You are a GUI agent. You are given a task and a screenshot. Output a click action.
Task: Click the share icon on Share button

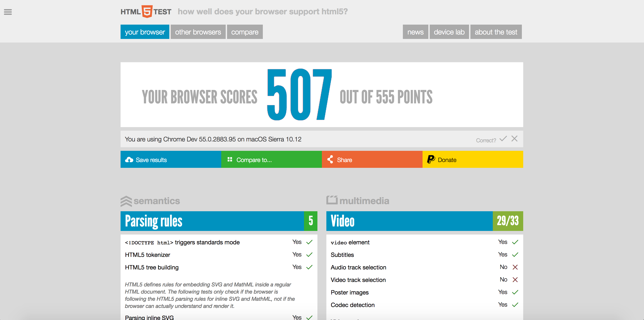(x=330, y=159)
